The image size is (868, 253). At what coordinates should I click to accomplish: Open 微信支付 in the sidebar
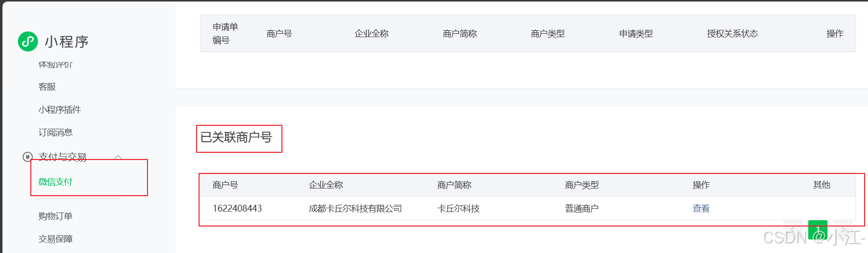55,182
